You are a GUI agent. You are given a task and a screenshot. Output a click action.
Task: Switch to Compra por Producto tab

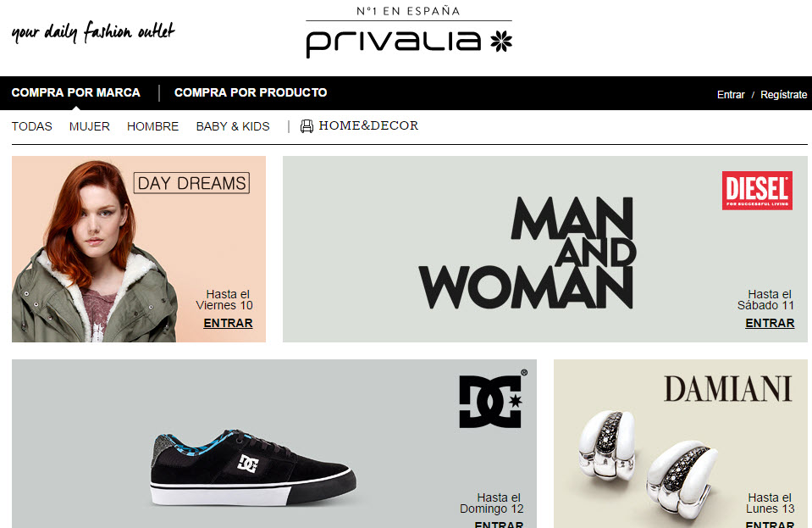tap(251, 92)
